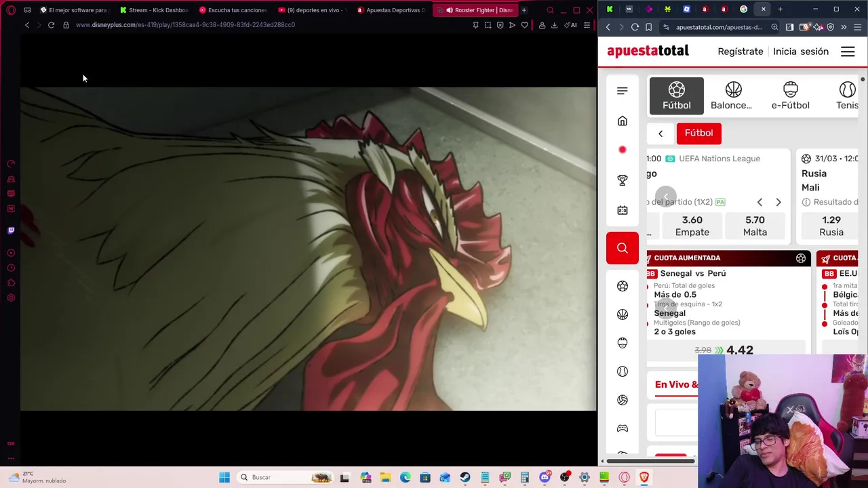
Task: Open Steam from the taskbar
Action: click(x=465, y=477)
